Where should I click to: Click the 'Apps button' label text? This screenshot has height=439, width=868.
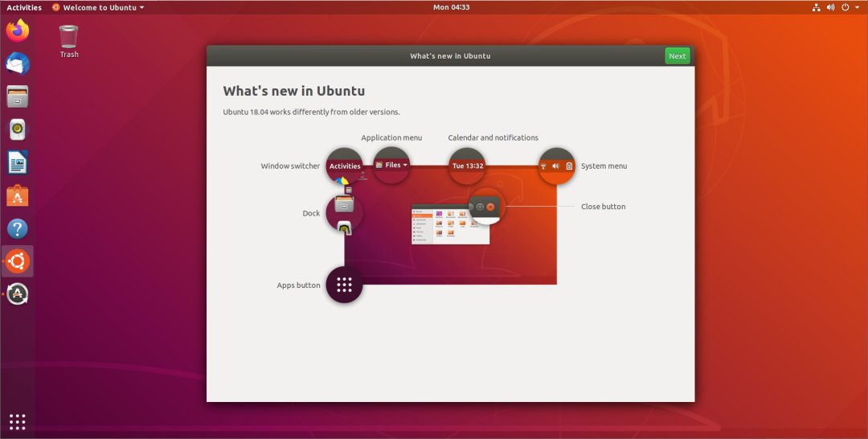tap(298, 285)
